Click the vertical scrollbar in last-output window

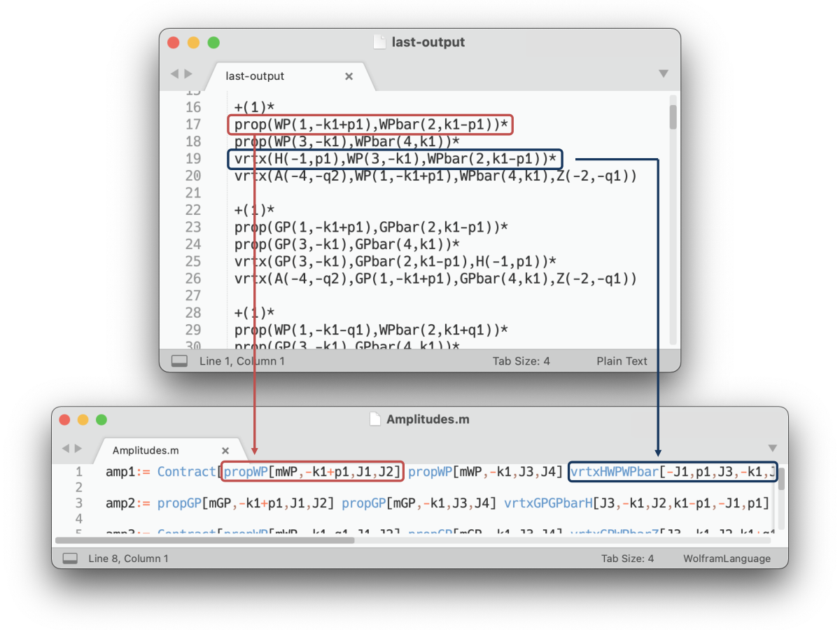tap(673, 117)
